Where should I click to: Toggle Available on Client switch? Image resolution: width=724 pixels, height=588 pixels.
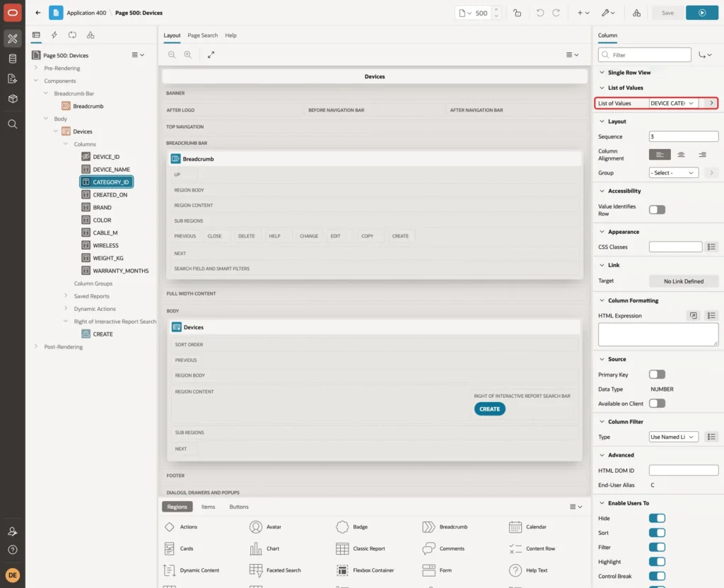tap(657, 404)
